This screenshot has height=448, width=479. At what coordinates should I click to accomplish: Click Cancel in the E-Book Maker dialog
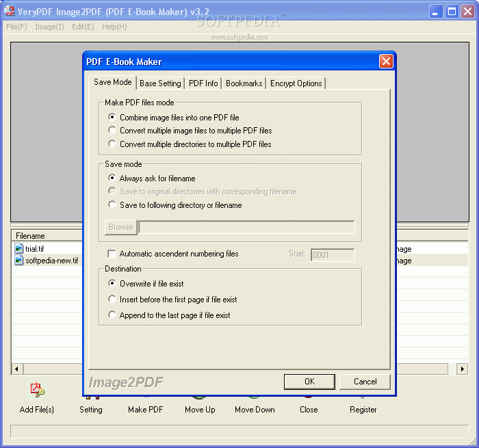pyautogui.click(x=365, y=382)
